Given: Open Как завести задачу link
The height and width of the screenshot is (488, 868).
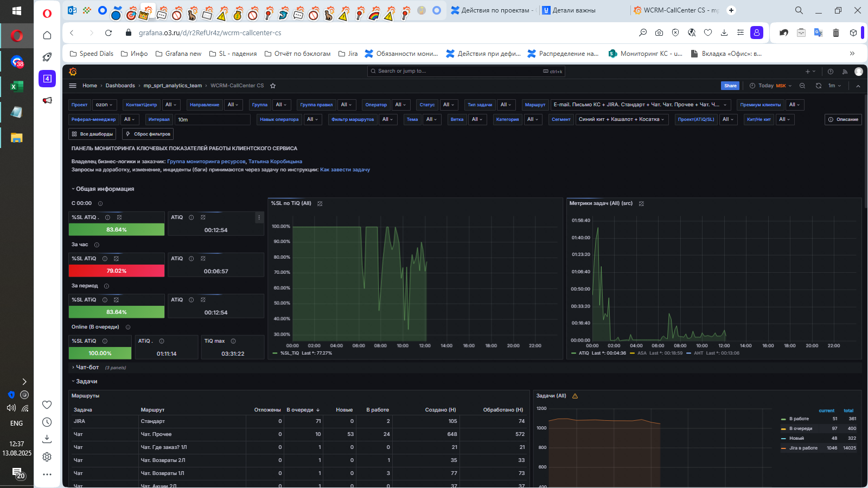Looking at the screenshot, I should pyautogui.click(x=345, y=170).
